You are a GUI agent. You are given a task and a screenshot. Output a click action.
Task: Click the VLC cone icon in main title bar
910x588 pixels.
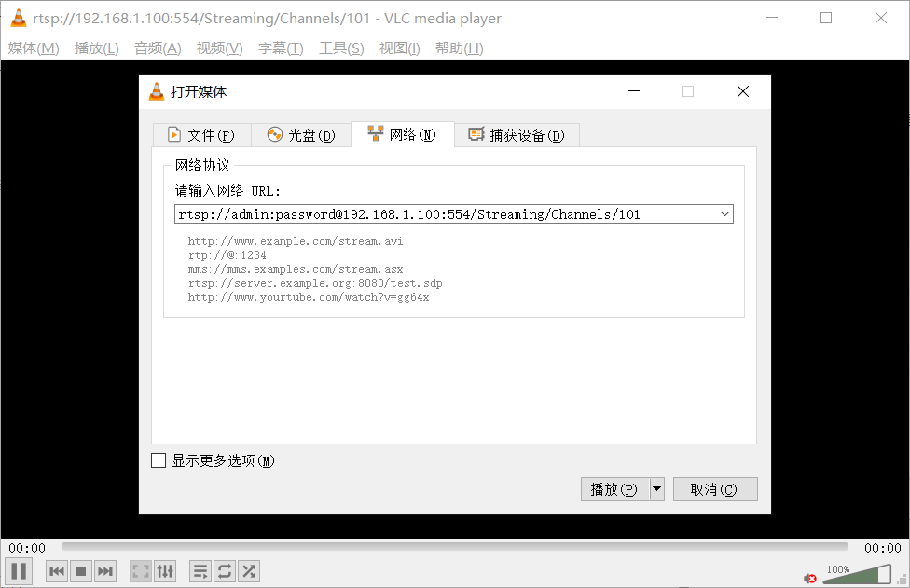19,18
